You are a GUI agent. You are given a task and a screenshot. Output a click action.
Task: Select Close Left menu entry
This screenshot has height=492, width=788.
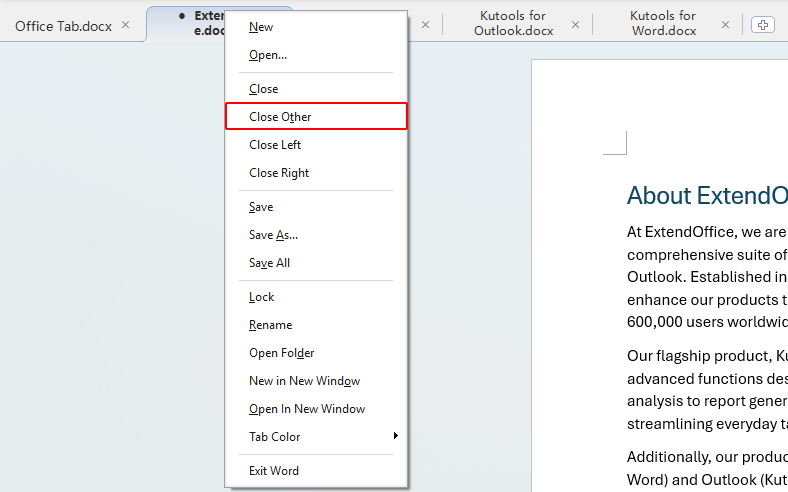tap(316, 145)
